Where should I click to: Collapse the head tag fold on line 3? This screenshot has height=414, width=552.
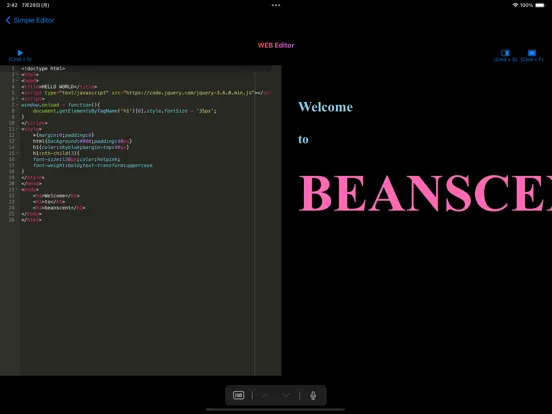pos(17,81)
